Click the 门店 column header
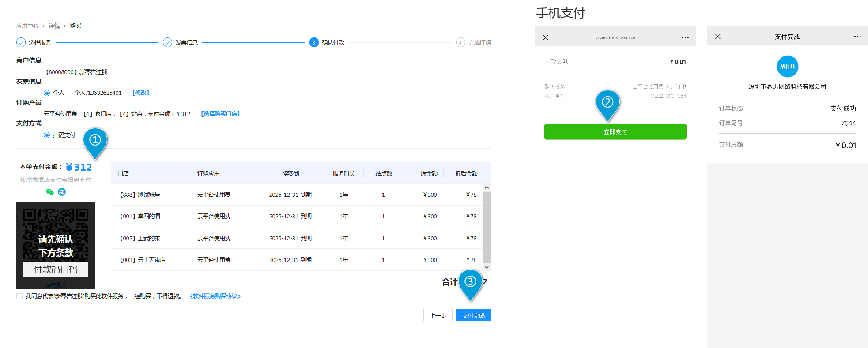 coord(123,173)
